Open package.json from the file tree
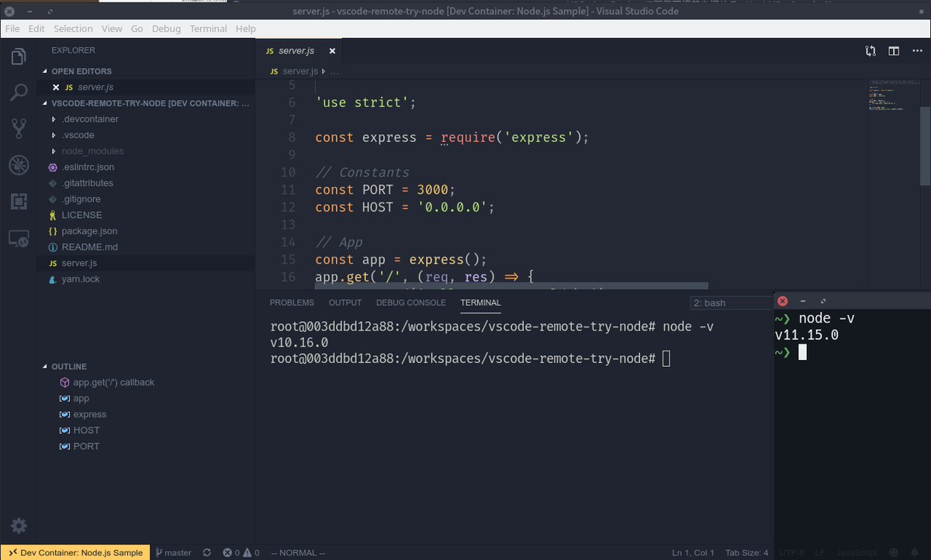The width and height of the screenshot is (931, 560). (x=89, y=231)
